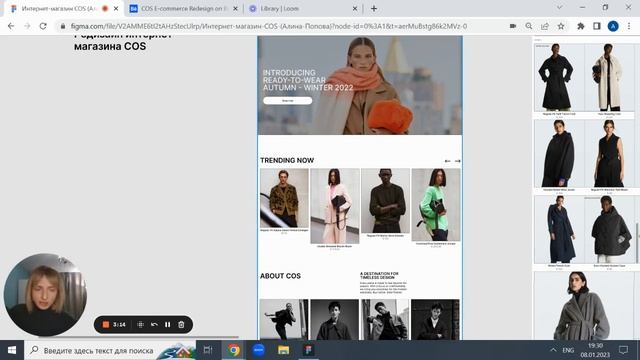This screenshot has height=360, width=640.
Task: Open the Windows notification center
Action: [623, 350]
